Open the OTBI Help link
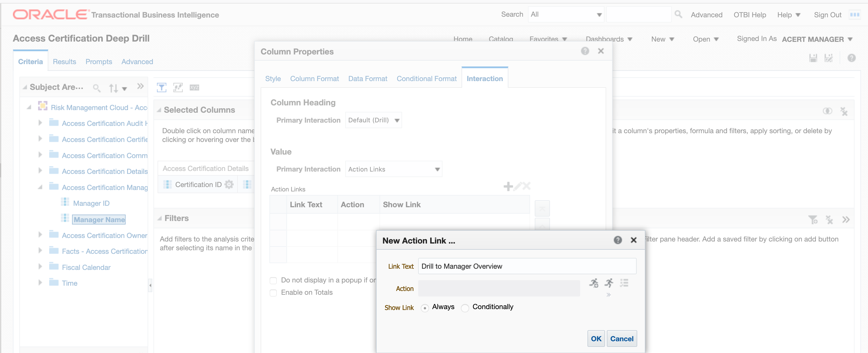The width and height of the screenshot is (868, 353). (750, 15)
